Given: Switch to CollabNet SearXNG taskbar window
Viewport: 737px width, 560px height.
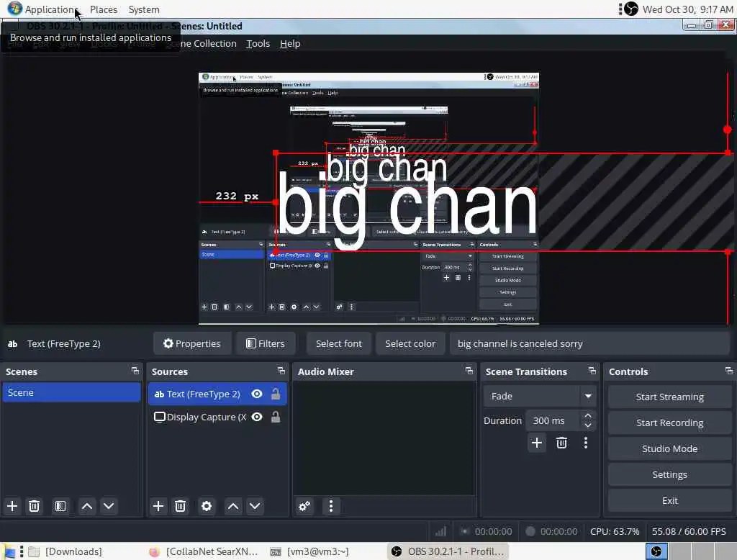Looking at the screenshot, I should pos(203,551).
